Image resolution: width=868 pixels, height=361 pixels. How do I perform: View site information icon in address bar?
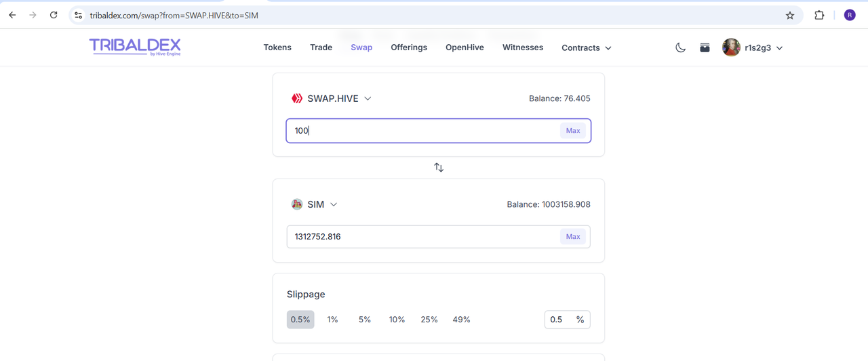[x=78, y=15]
